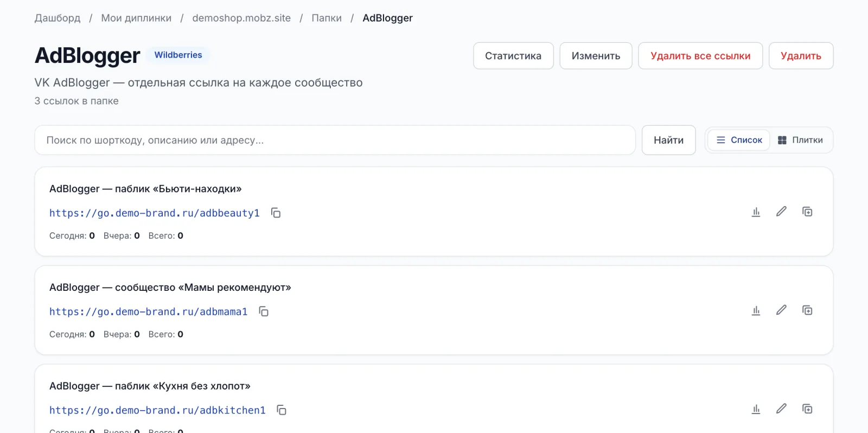Select title «AdBlogger — паблик «Кухня без хлопот»»
Screen dimensions: 868x433
pyautogui.click(x=150, y=386)
